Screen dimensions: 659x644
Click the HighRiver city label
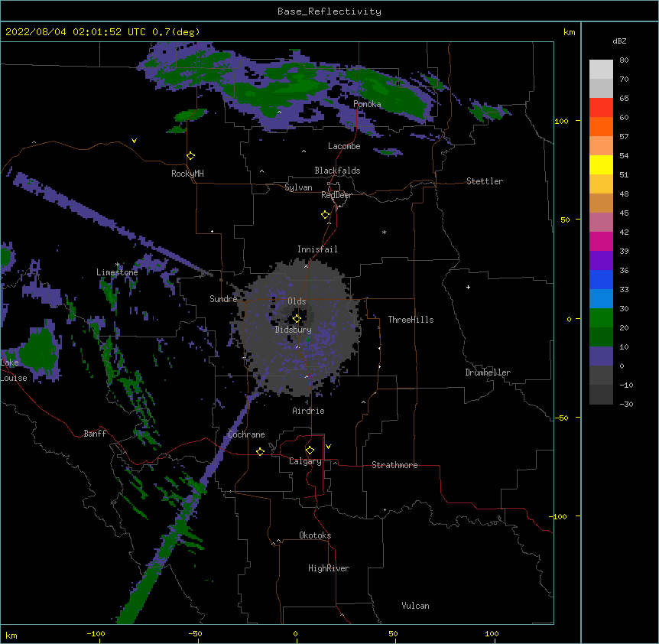(x=329, y=568)
